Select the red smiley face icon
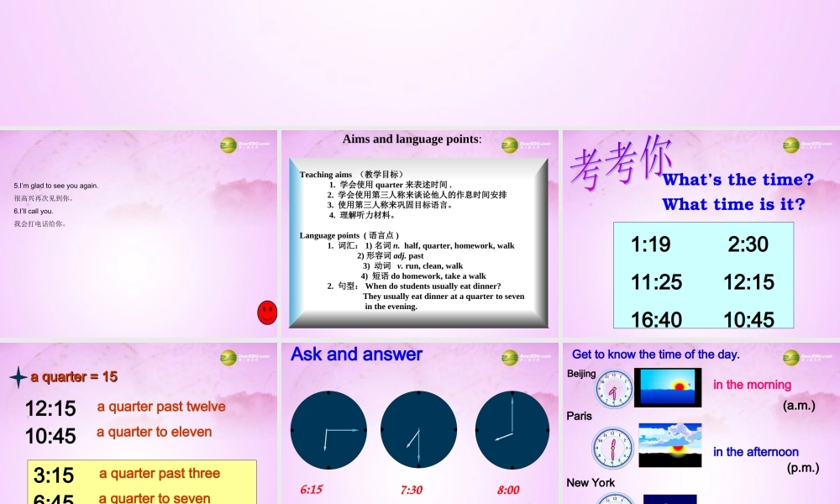The image size is (840, 504). 267,312
